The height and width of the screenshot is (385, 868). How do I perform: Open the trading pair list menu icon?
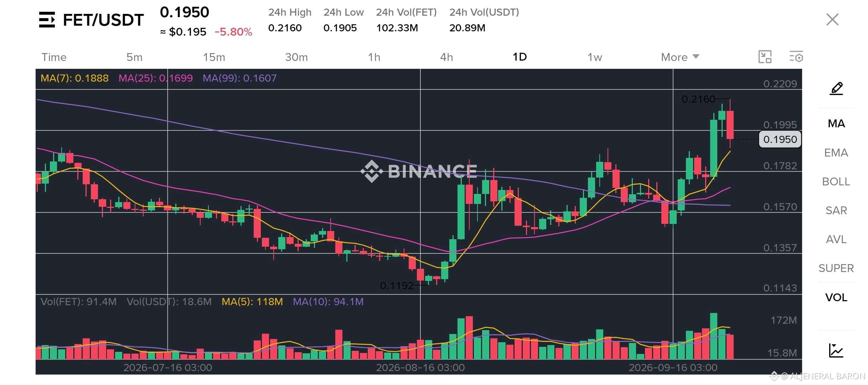click(x=47, y=20)
